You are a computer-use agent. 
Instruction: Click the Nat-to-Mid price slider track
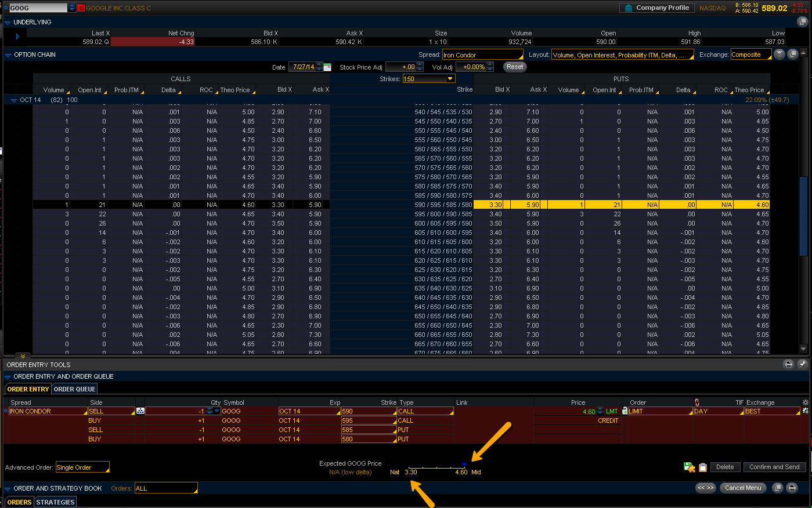point(436,467)
